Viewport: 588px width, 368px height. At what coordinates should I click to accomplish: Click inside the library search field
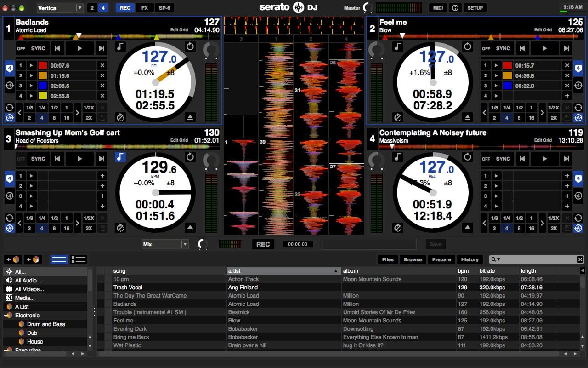533,259
